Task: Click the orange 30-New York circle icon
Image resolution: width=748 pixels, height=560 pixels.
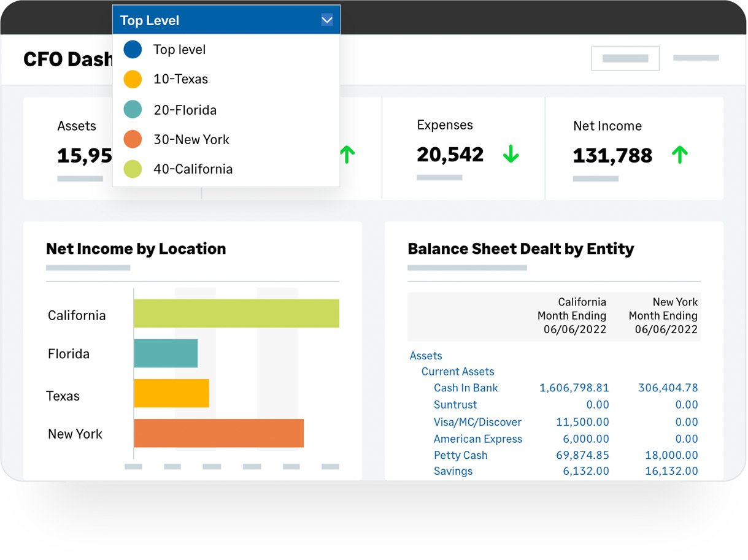Action: coord(133,139)
